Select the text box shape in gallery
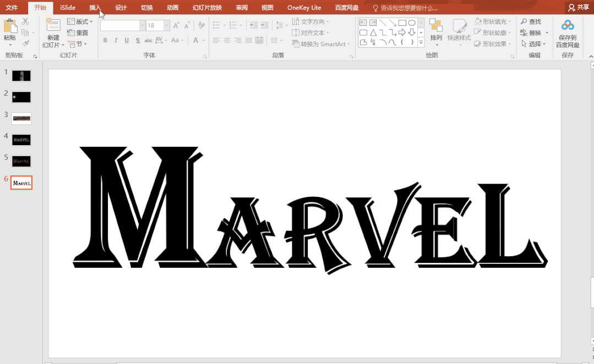Viewport: 594px width, 364px height. (363, 23)
